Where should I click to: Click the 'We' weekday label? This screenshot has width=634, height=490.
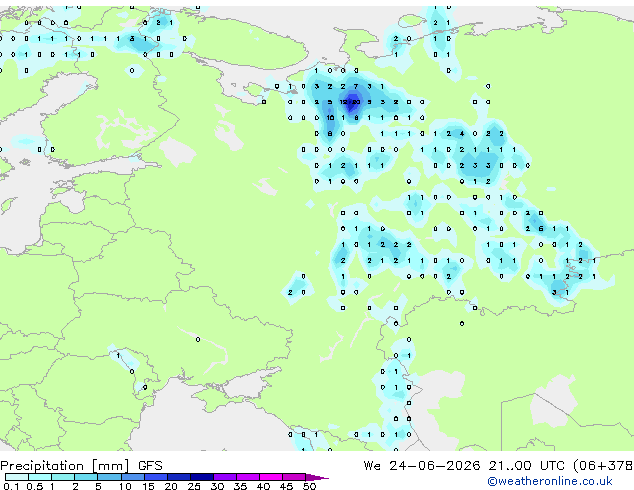click(x=372, y=466)
